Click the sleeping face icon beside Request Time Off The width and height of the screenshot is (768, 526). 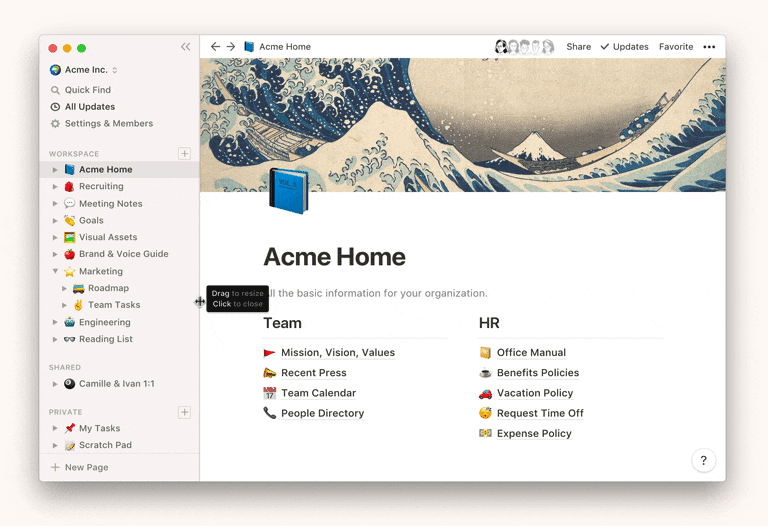[485, 413]
